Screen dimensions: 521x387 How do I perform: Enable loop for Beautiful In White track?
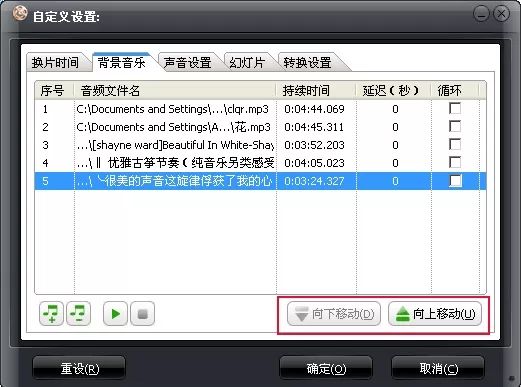pos(455,144)
